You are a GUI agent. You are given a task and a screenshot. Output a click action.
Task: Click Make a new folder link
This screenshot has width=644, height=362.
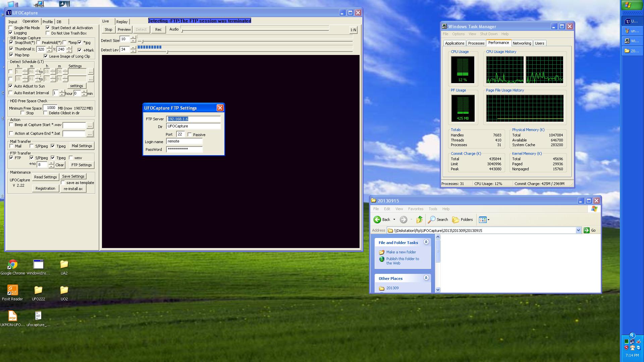pyautogui.click(x=401, y=252)
